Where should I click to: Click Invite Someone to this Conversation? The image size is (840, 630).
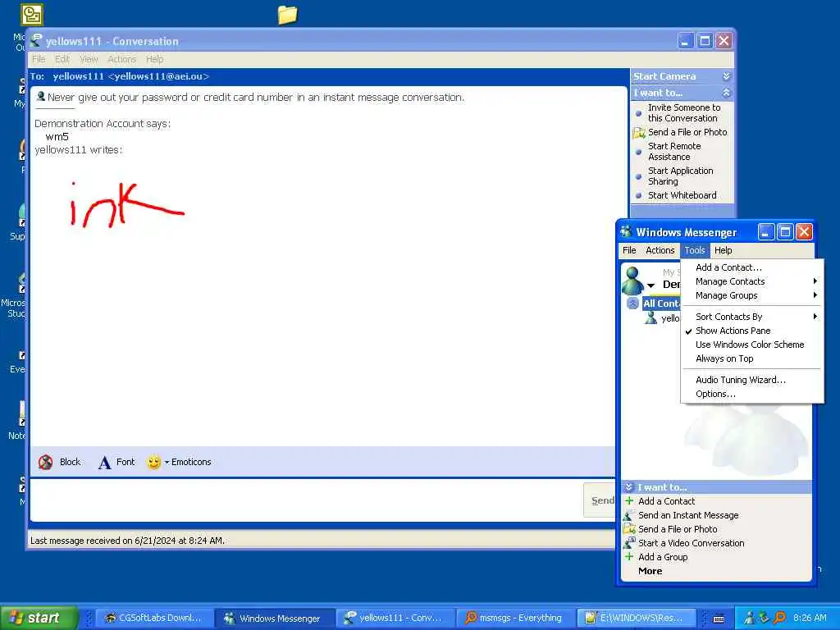point(683,113)
